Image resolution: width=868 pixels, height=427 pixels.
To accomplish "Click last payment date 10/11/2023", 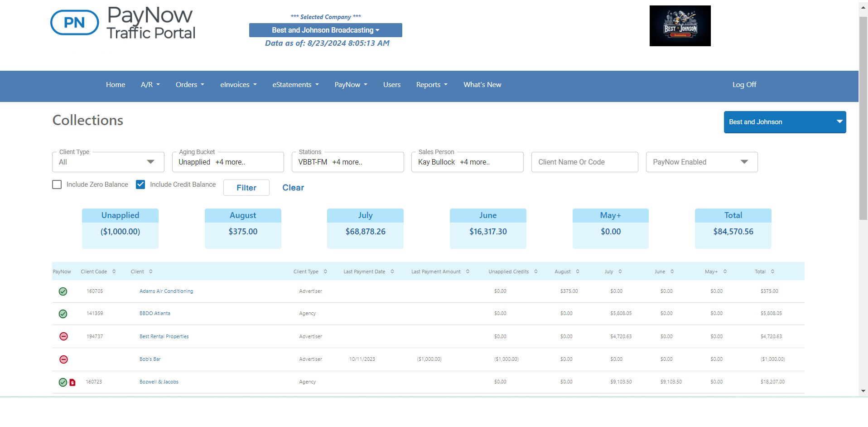I will tap(362, 359).
